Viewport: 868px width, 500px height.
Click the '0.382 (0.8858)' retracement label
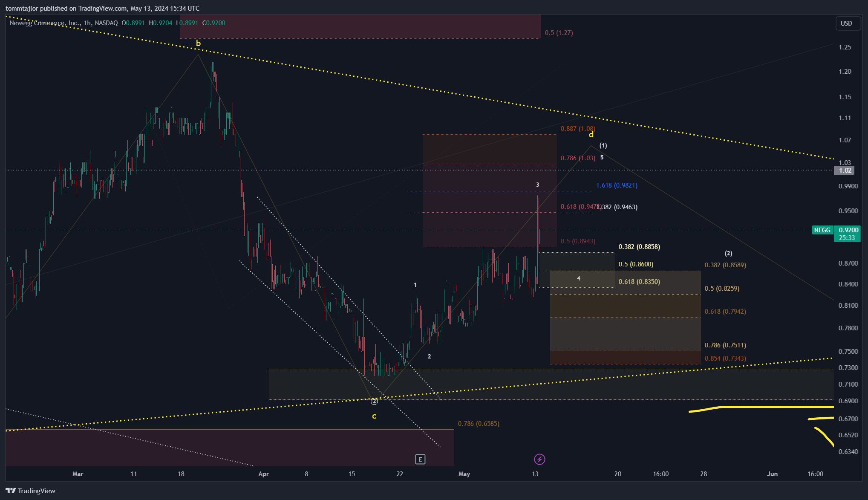coord(639,247)
